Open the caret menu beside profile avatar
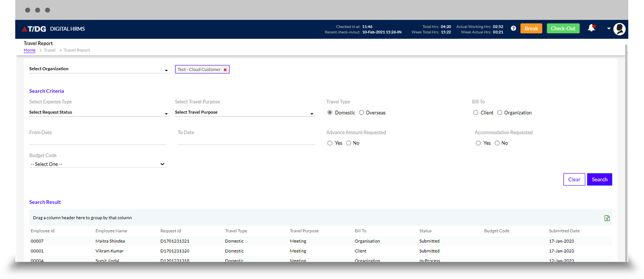This screenshot has width=644, height=279. click(x=608, y=29)
